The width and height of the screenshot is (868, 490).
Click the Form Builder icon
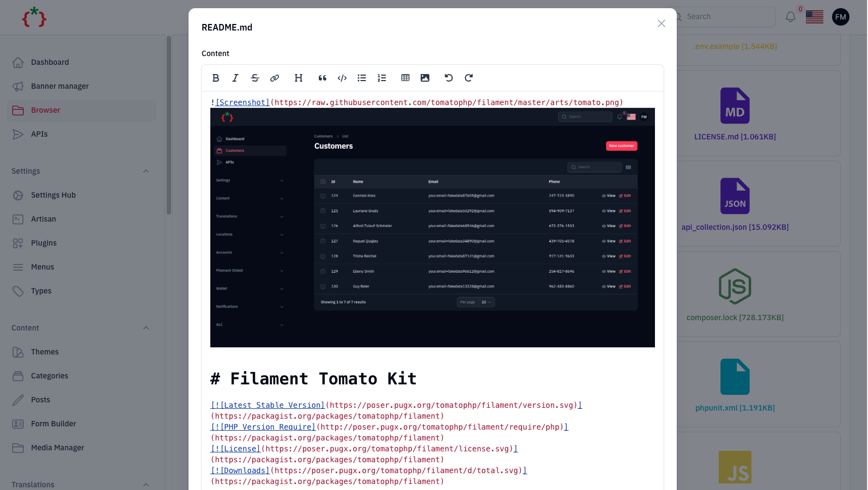pyautogui.click(x=18, y=424)
